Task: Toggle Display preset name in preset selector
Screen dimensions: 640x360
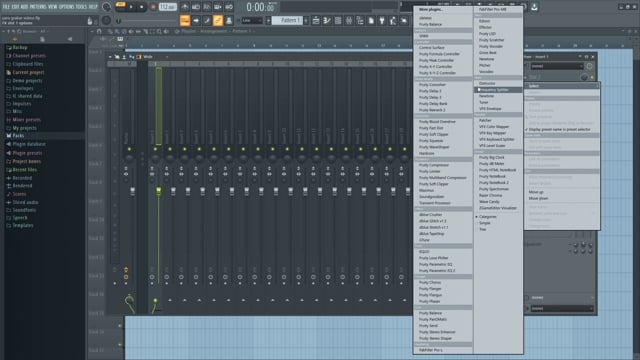Action: pyautogui.click(x=560, y=129)
